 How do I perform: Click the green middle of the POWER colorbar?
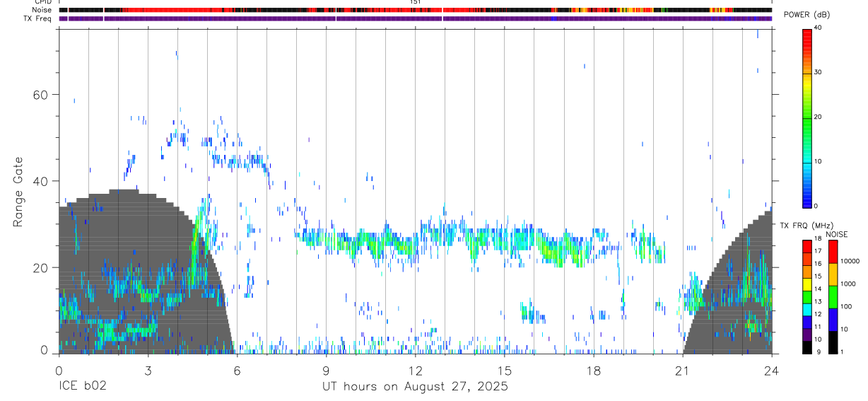(x=807, y=117)
